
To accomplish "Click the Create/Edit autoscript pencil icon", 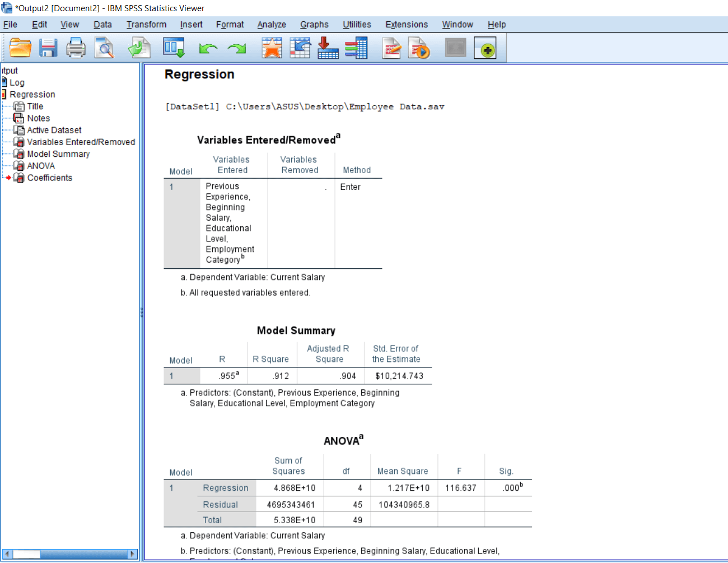I will click(391, 48).
